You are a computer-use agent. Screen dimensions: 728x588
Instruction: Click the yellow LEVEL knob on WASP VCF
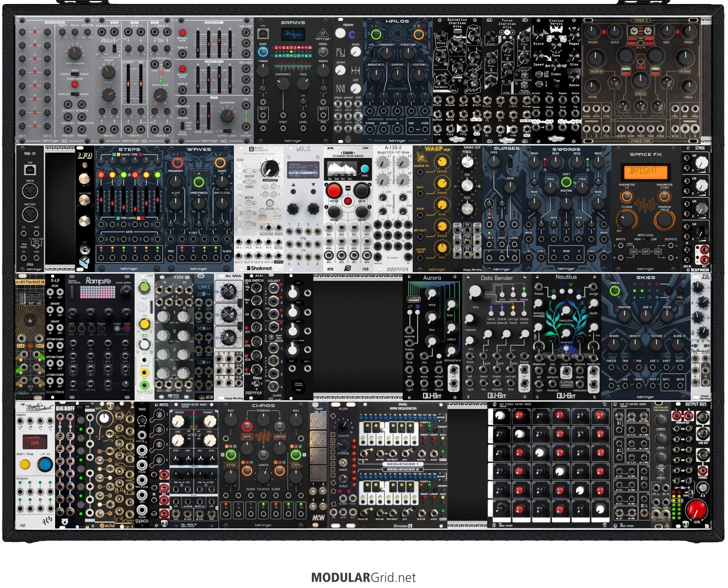click(441, 161)
